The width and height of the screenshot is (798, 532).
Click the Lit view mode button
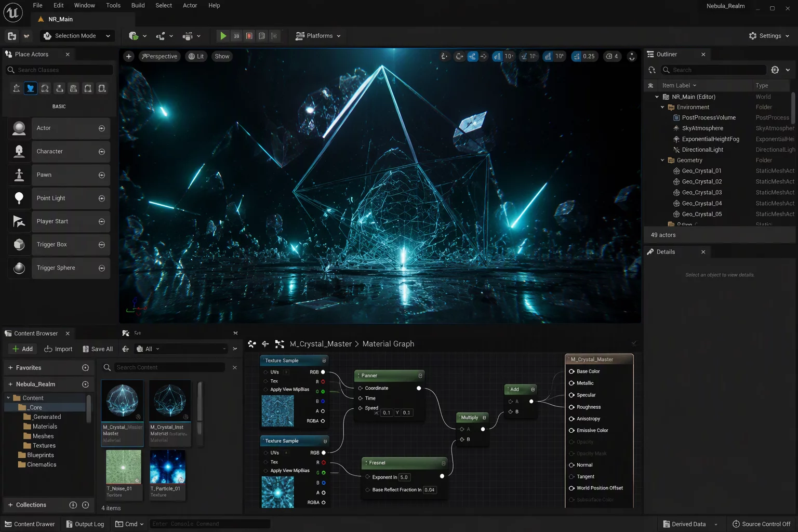[x=196, y=56]
